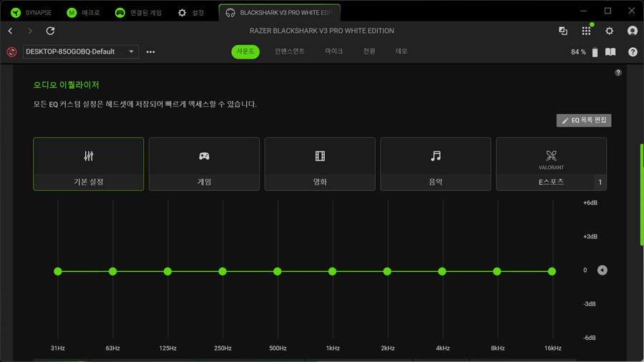The image size is (644, 362).
Task: Click the refresh icon
Action: click(x=50, y=31)
